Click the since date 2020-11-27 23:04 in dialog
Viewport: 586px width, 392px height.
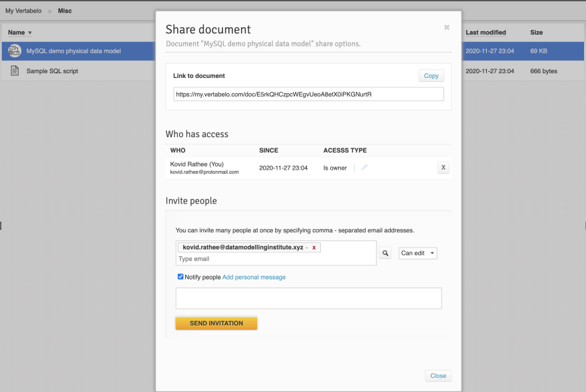[x=283, y=168]
